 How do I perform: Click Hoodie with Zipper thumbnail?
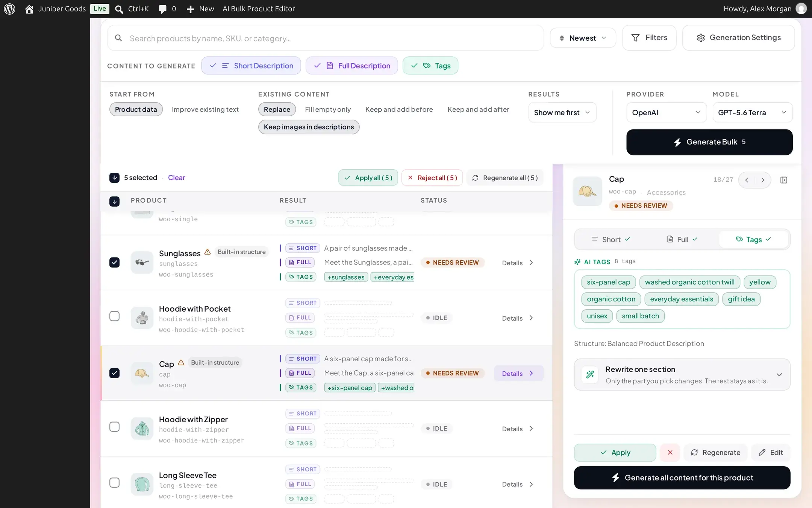(142, 428)
